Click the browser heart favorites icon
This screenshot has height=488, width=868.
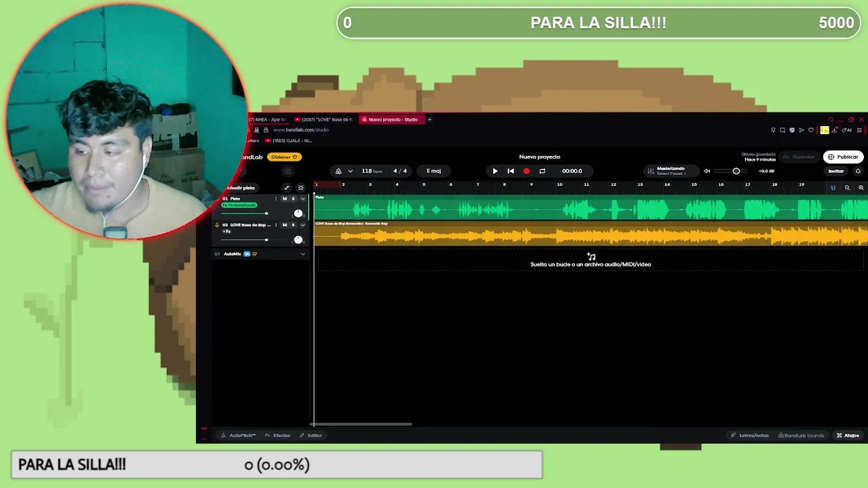point(811,130)
